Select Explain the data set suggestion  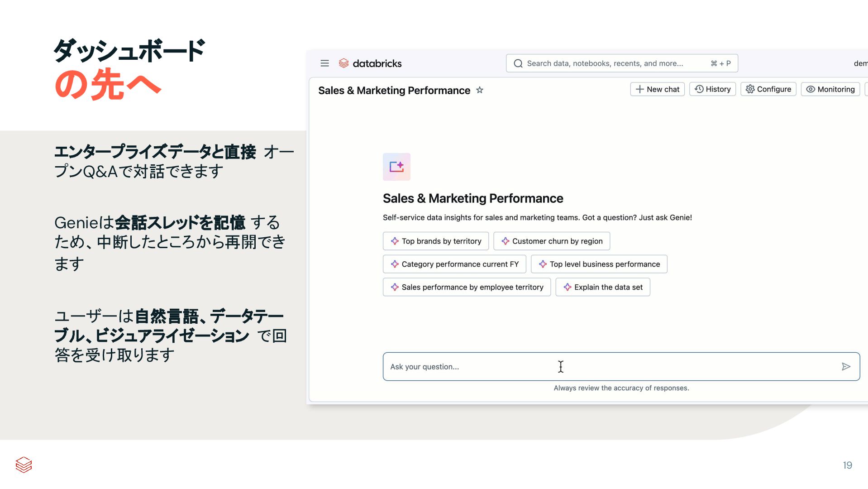coord(603,287)
